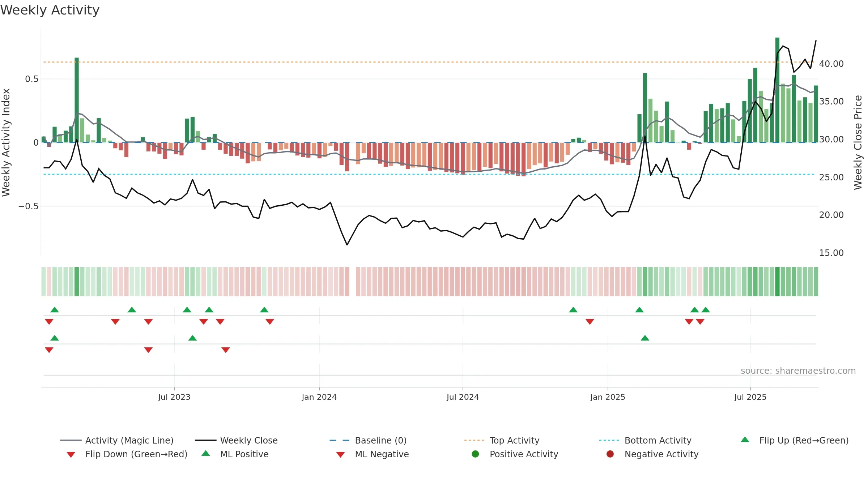Click the tallest green activity bar in Aug 2025

(778, 90)
